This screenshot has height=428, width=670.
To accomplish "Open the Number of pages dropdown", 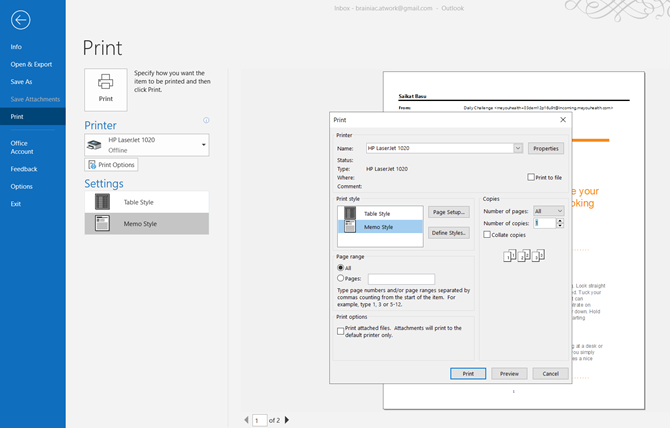I will pos(549,211).
